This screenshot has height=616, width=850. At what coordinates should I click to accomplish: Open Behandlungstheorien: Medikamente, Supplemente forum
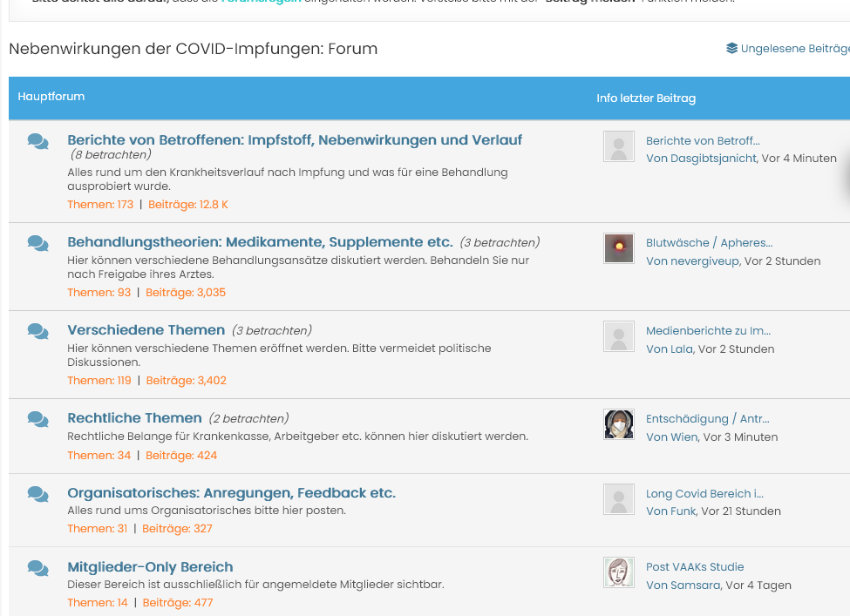pyautogui.click(x=260, y=242)
